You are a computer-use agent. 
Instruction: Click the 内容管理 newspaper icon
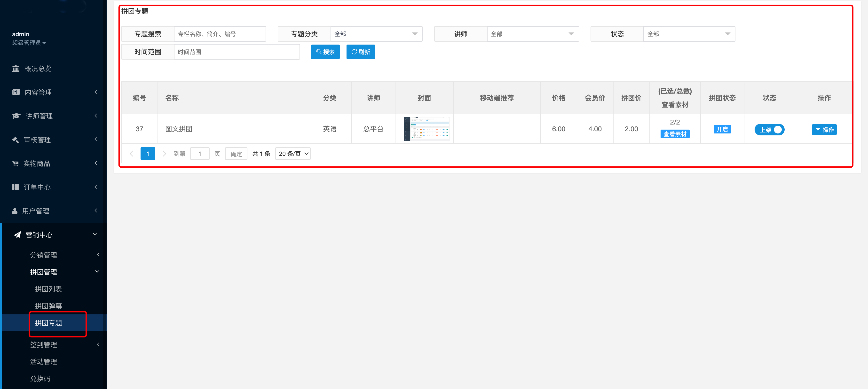click(16, 92)
